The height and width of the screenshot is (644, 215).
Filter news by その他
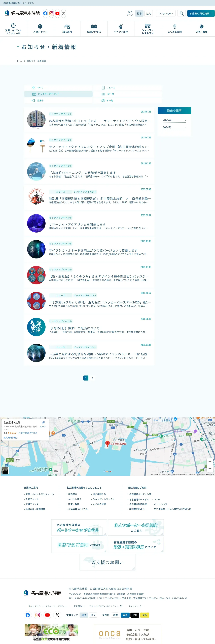(128, 100)
